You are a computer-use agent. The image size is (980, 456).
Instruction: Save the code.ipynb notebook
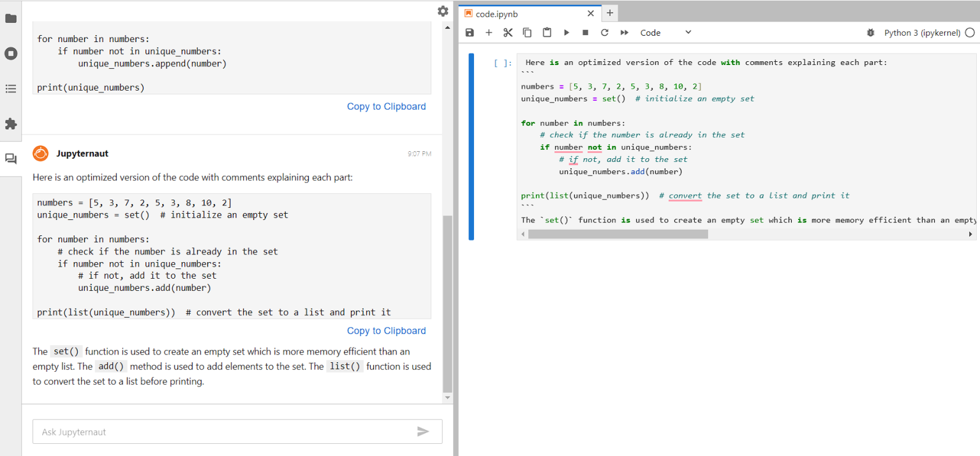coord(470,32)
